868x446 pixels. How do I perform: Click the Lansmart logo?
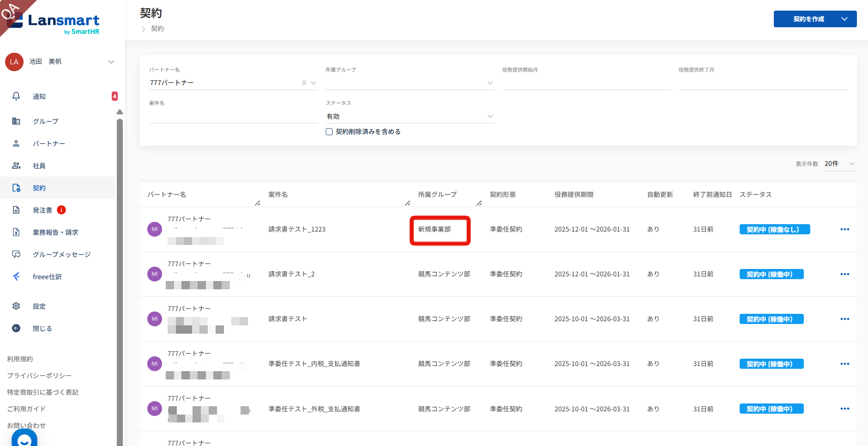(54, 23)
